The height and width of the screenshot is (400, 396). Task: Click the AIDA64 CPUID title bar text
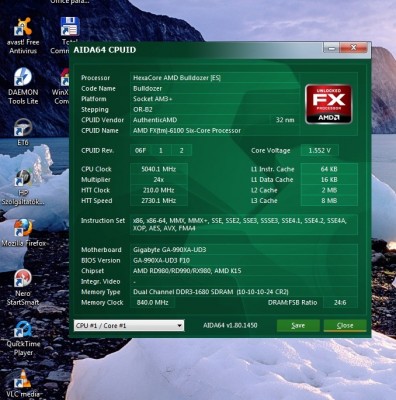105,50
